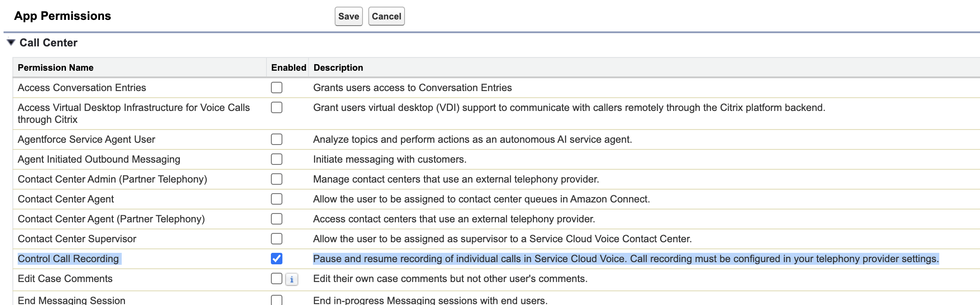This screenshot has width=980, height=305.
Task: Click the Citrix VDI support description text
Action: [x=569, y=107]
